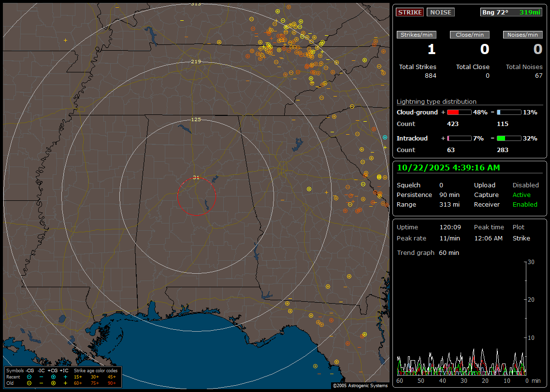Click the red dashed 31-mile range circle
The image size is (550, 392).
point(177,196)
